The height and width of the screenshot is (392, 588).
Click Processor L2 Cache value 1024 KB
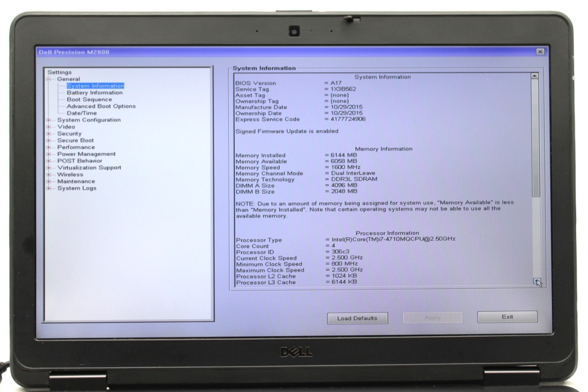pyautogui.click(x=345, y=276)
